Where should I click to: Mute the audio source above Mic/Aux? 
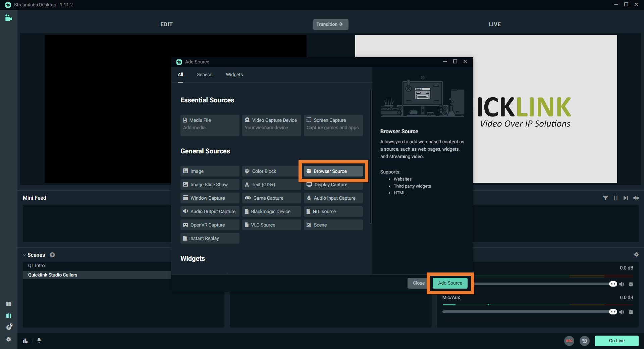(x=622, y=284)
